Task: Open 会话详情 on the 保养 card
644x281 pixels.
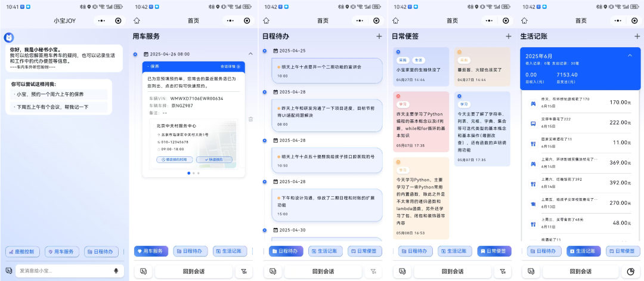Action: click(230, 66)
